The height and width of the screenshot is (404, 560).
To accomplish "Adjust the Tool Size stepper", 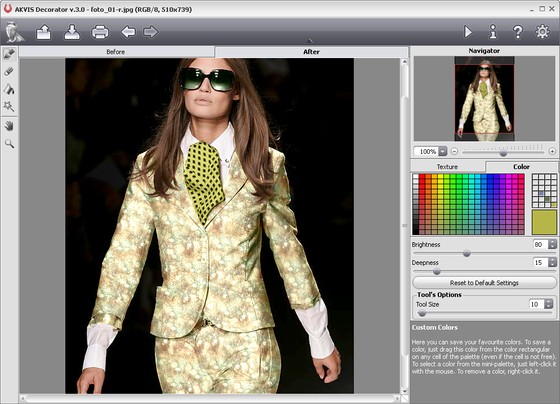I will (x=549, y=304).
